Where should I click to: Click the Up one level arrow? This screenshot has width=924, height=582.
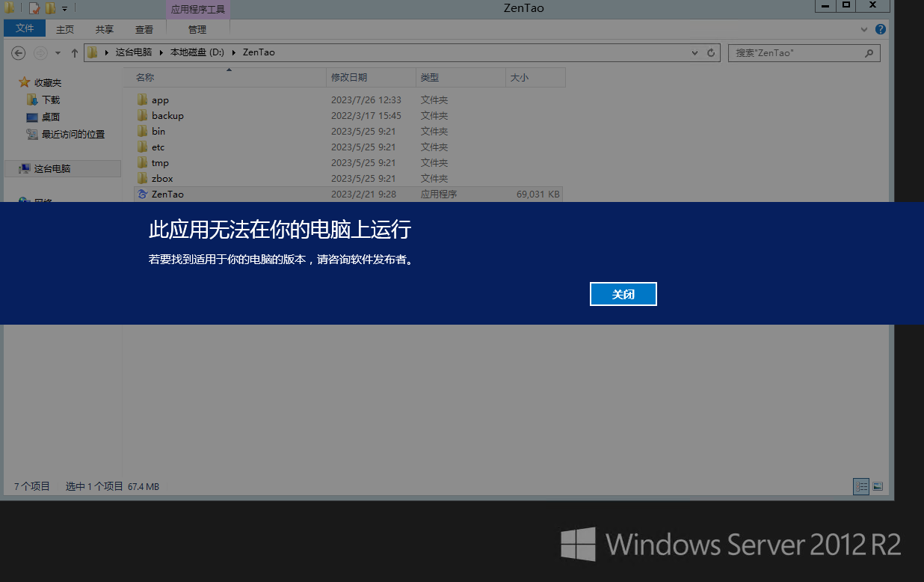coord(74,53)
